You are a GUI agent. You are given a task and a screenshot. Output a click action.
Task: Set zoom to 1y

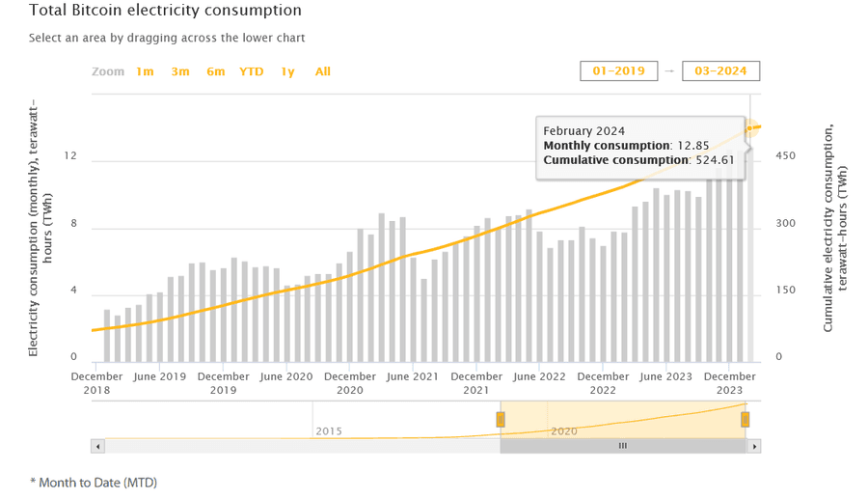pyautogui.click(x=287, y=71)
